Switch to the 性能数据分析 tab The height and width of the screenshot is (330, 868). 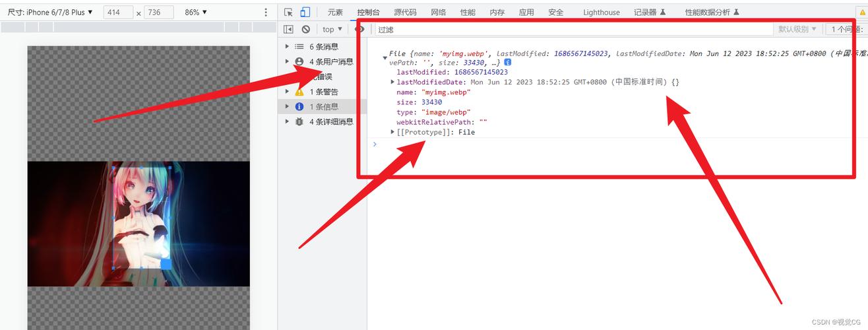[x=712, y=12]
